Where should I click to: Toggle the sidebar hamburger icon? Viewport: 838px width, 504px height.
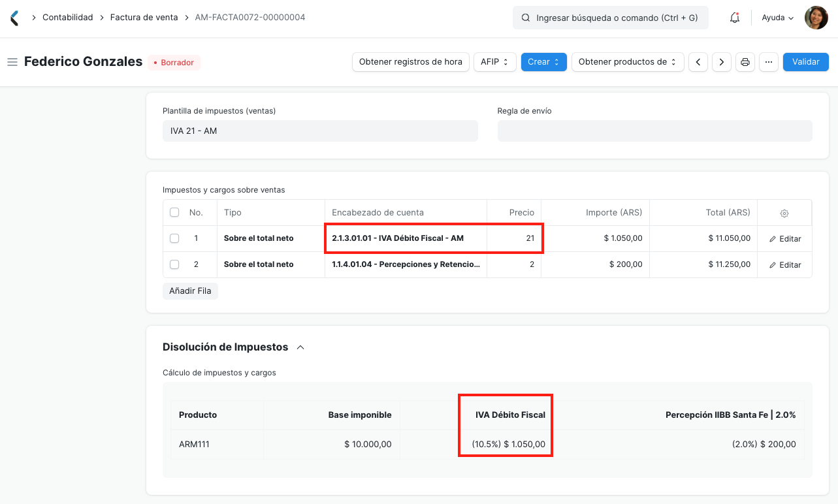12,62
